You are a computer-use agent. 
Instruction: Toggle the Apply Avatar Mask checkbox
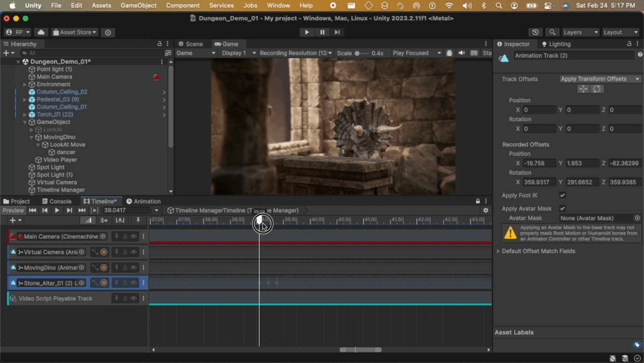562,208
